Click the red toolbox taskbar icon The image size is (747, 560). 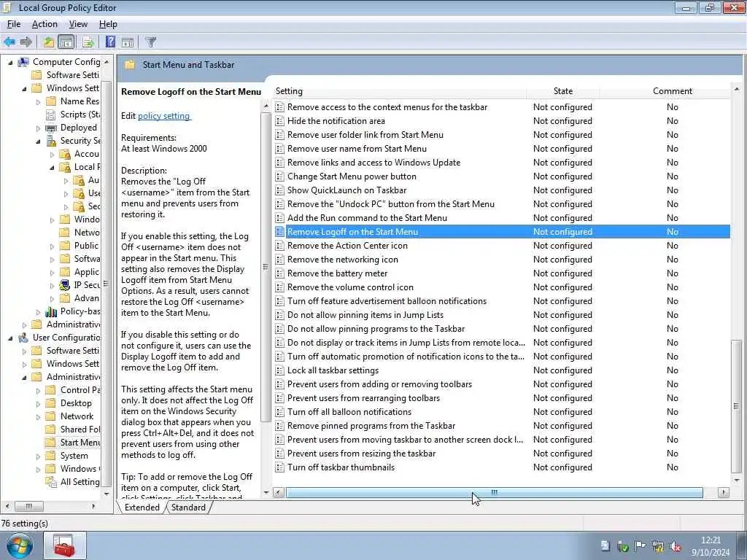pos(64,545)
